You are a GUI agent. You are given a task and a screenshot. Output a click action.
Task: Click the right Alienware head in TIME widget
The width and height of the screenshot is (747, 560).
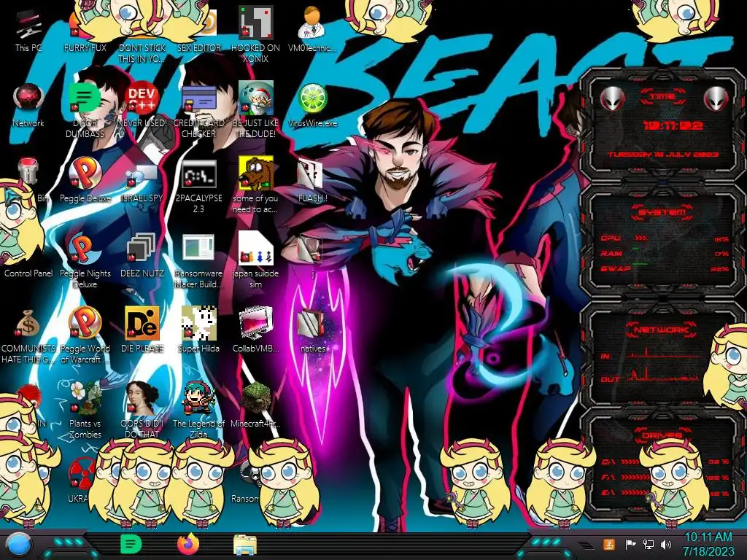[x=716, y=99]
